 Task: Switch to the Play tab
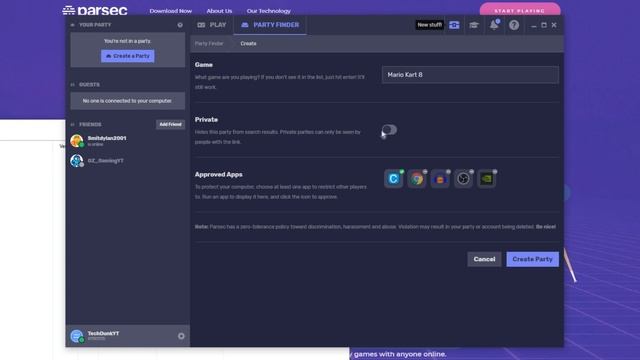(211, 25)
